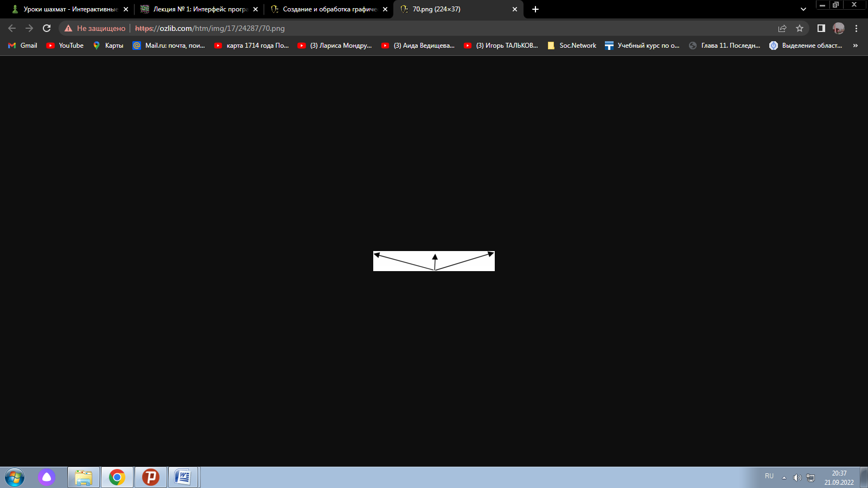This screenshot has width=868, height=488.
Task: Click the Не защищено security warning
Action: [x=95, y=28]
